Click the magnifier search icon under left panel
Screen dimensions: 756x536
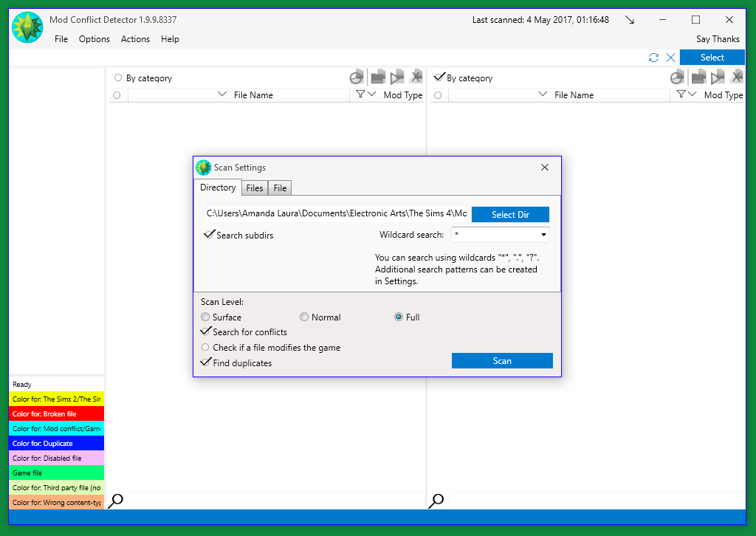116,501
